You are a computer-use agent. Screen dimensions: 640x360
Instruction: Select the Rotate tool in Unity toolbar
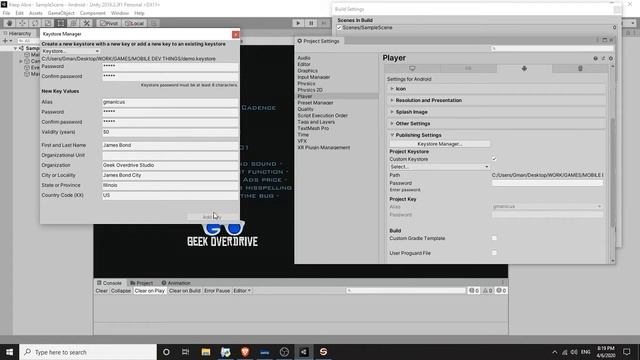pos(35,23)
